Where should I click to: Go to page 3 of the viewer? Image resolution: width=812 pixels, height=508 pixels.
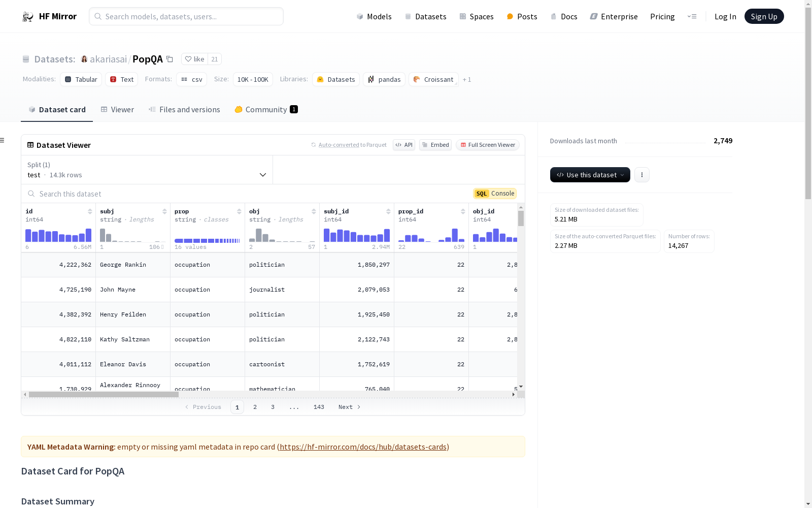point(273,407)
